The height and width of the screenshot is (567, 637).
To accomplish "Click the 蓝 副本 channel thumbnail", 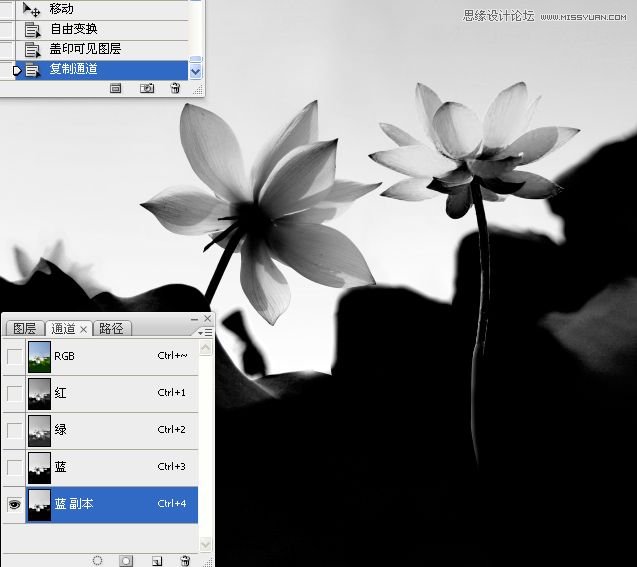I will click(x=39, y=504).
